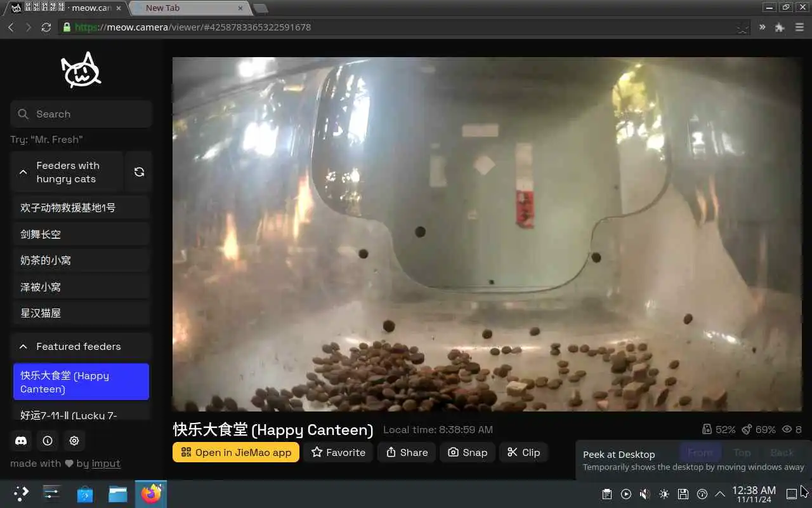Image resolution: width=812 pixels, height=508 pixels.
Task: Focus the Search field in sidebar
Action: [x=81, y=114]
